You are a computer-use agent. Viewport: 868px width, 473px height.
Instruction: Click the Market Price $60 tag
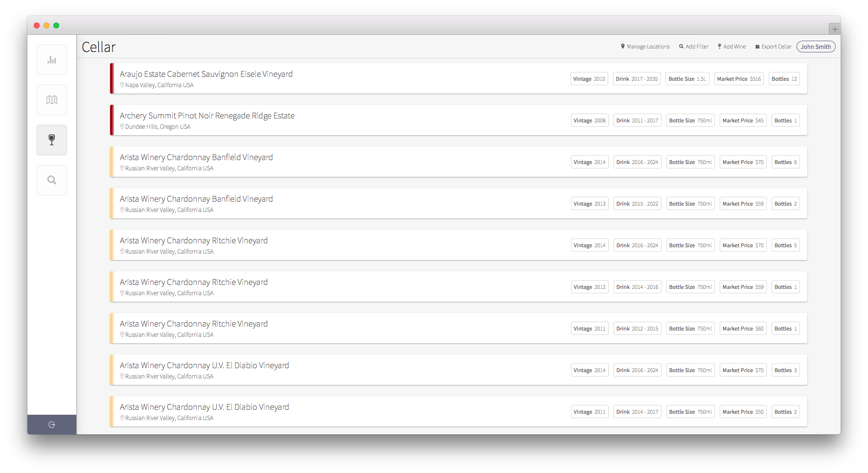pyautogui.click(x=743, y=329)
